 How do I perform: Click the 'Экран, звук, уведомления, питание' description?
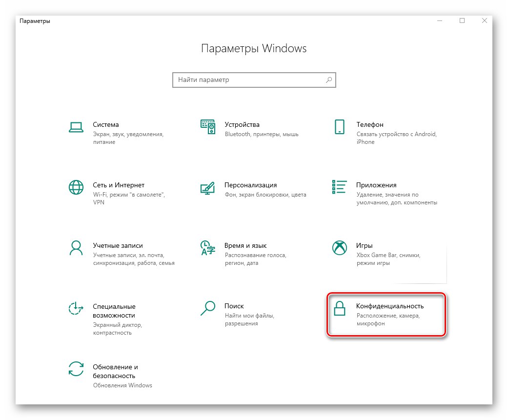click(128, 138)
